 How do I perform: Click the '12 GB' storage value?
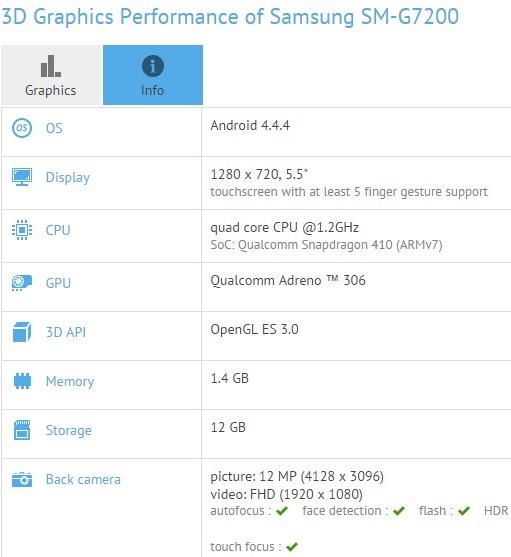(228, 427)
